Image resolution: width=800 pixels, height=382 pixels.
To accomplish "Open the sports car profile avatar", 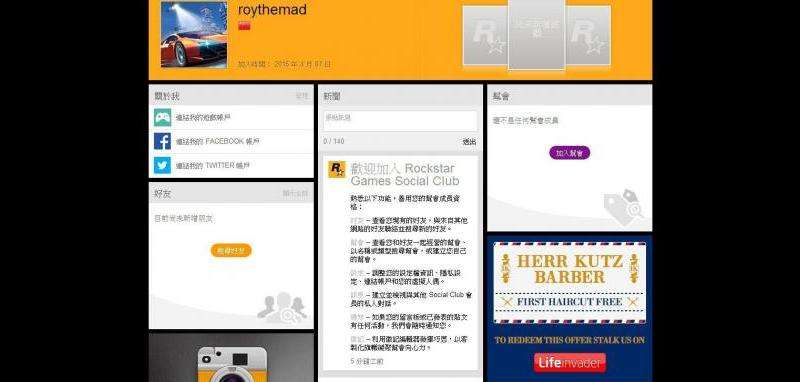I will 194,35.
